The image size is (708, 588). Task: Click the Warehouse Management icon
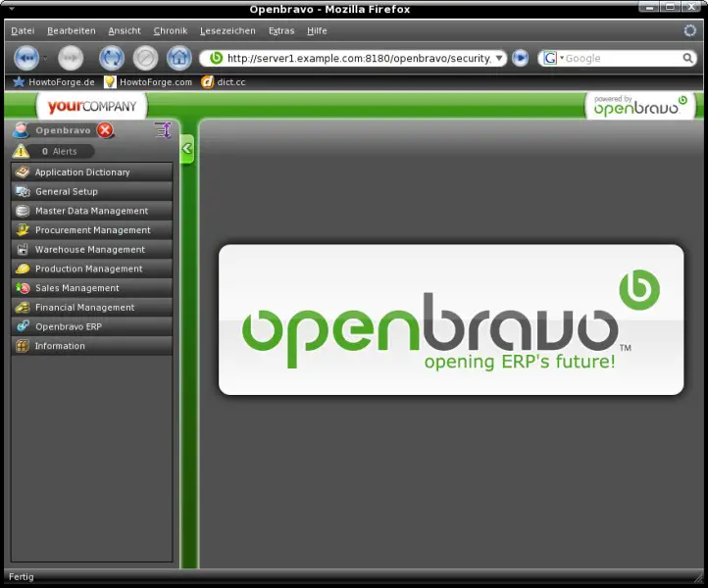click(x=23, y=250)
